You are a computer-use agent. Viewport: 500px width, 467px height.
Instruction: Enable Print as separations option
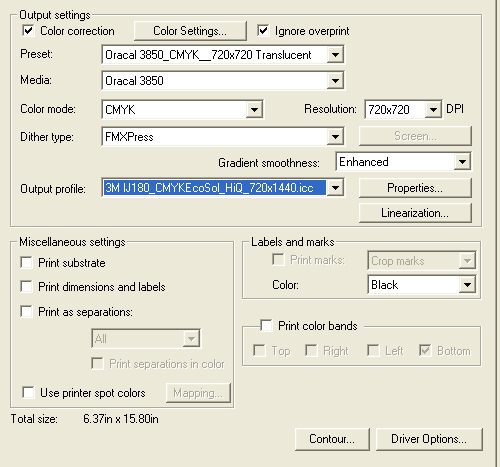[x=26, y=312]
